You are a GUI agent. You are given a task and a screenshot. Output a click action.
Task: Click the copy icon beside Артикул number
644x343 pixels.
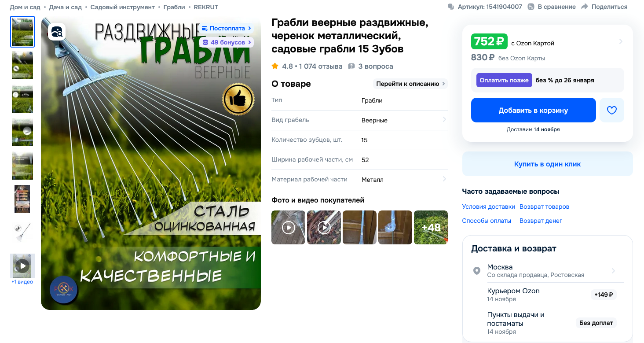point(451,7)
